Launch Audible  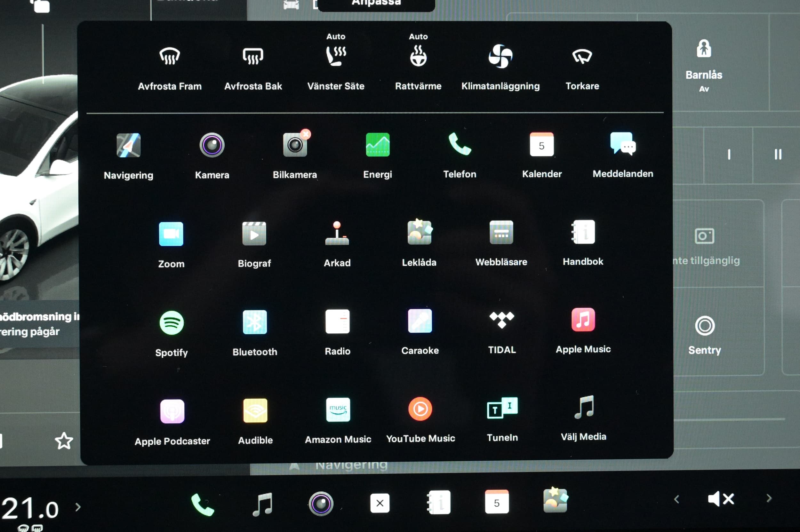pos(255,422)
